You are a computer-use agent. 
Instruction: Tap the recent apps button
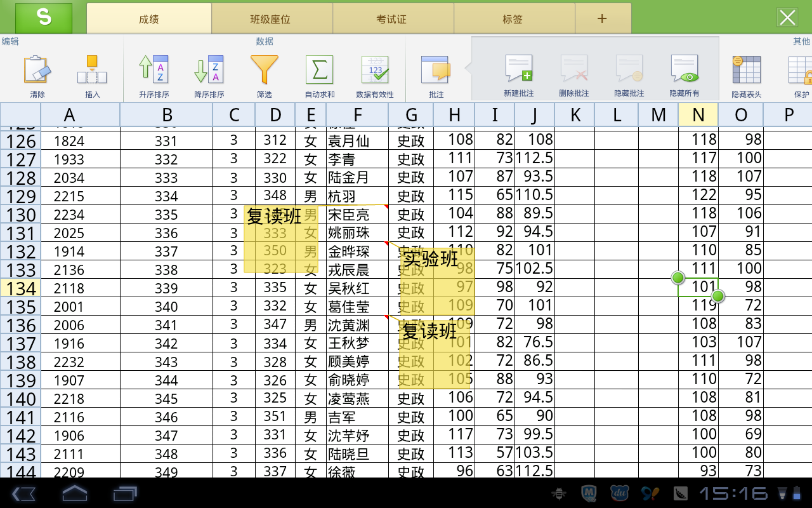(x=125, y=493)
